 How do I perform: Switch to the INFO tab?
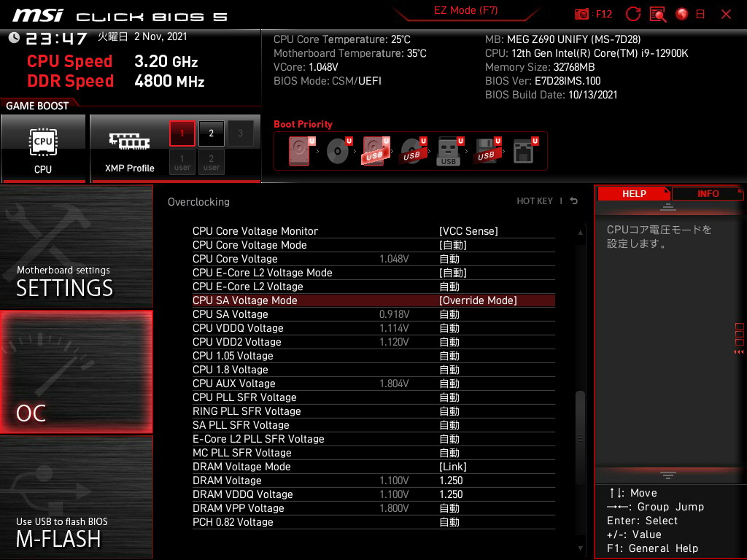point(708,194)
